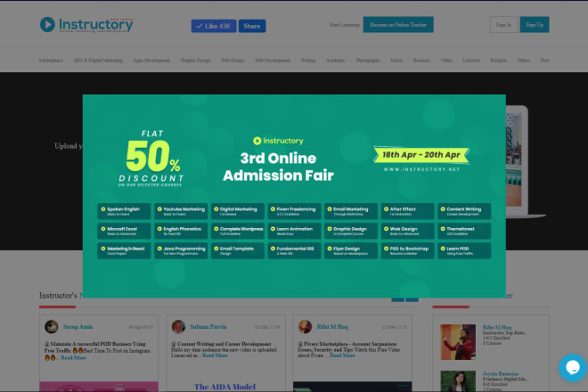Open the Music category
The image size is (588, 392).
(396, 60)
